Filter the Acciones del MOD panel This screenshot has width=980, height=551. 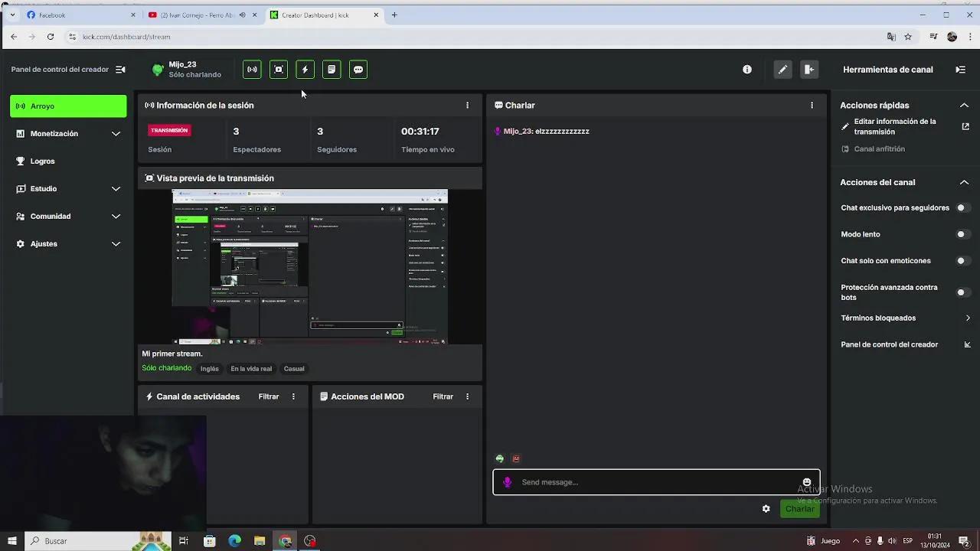[x=443, y=396]
